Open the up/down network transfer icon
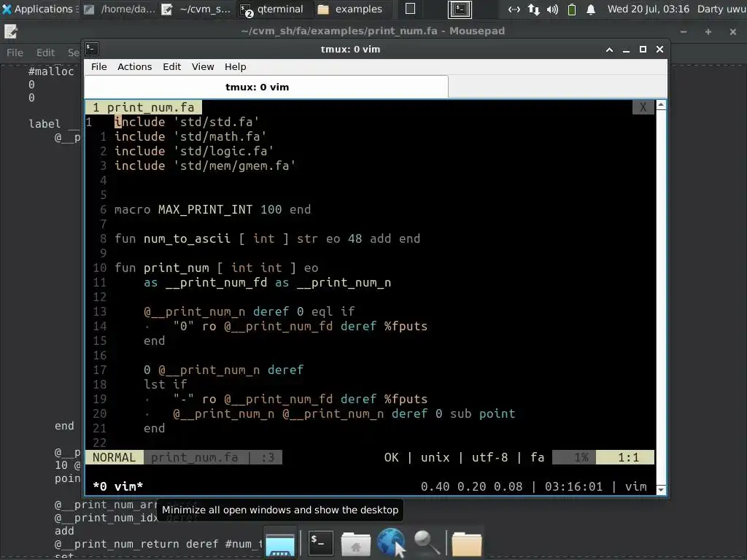 coord(533,9)
